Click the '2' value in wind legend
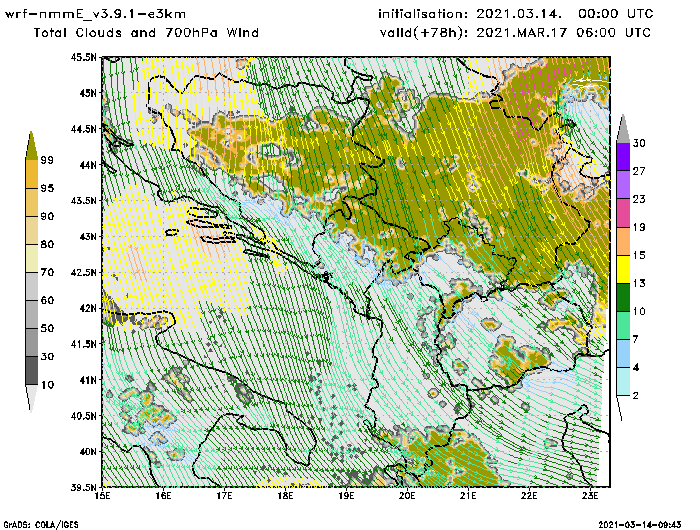700x530 pixels. point(636,396)
